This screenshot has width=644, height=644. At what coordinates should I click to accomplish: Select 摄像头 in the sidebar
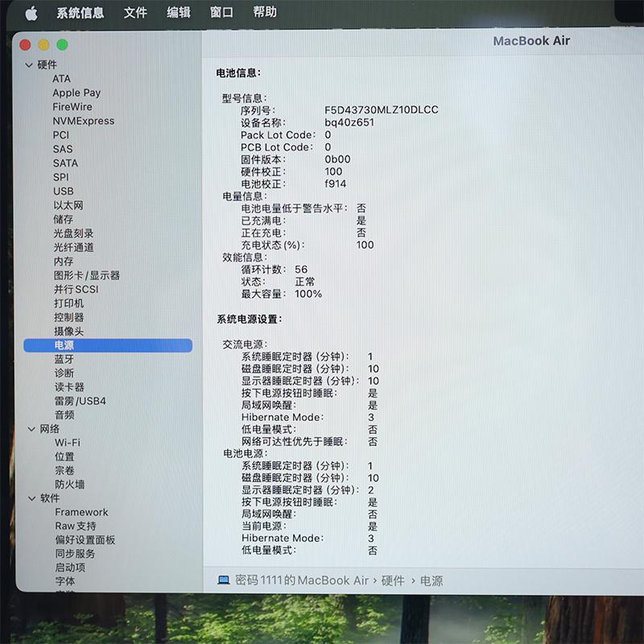(x=69, y=331)
